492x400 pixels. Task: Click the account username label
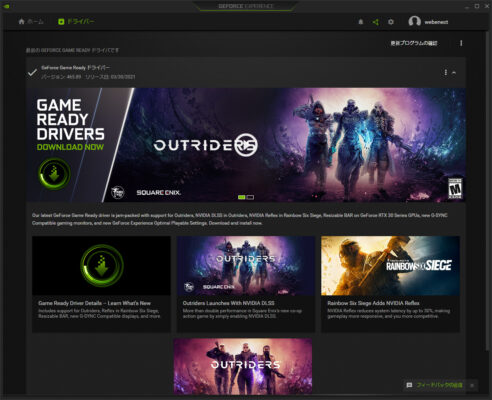[x=436, y=22]
